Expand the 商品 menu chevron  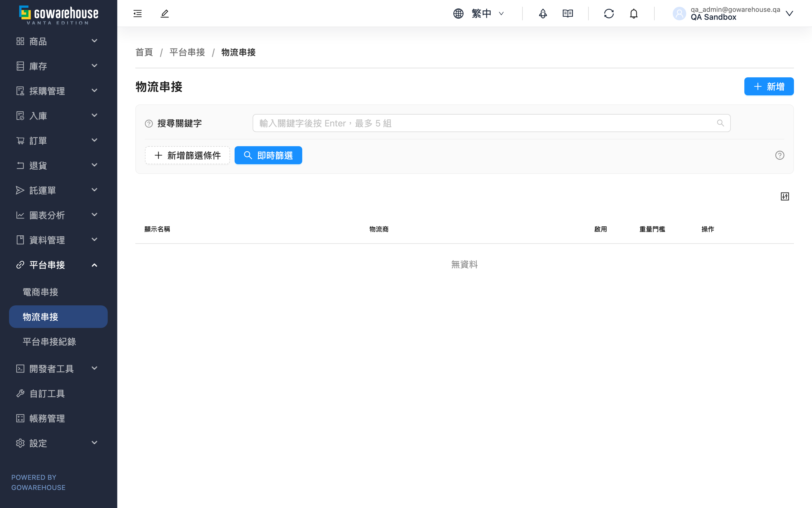(95, 41)
